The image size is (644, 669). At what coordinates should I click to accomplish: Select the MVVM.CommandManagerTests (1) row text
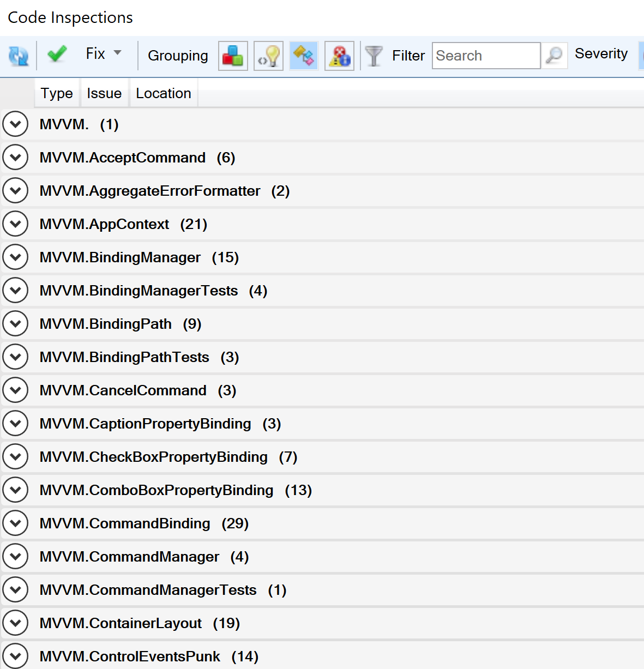tap(163, 590)
